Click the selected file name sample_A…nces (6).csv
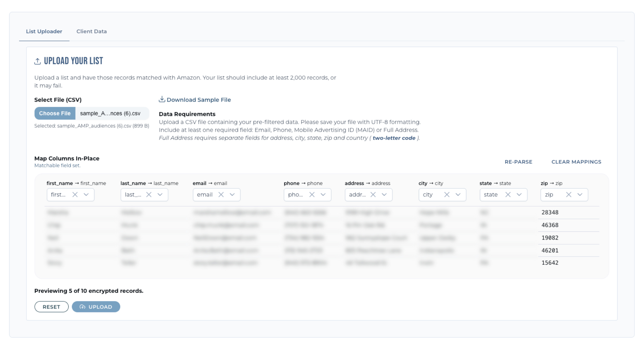644x354 pixels. (x=110, y=113)
